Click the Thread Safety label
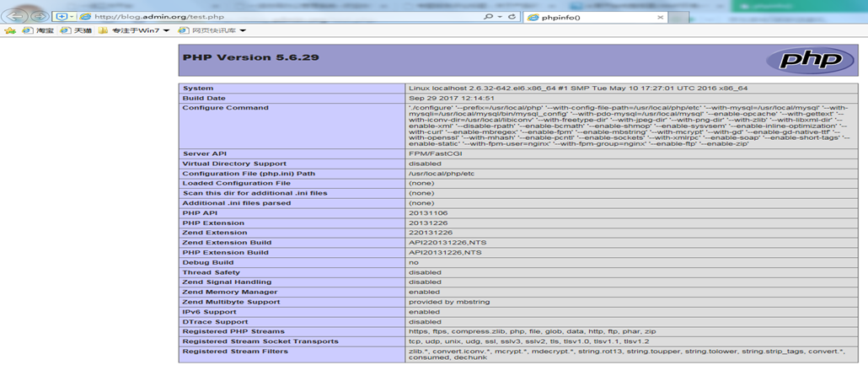868x365 pixels. pos(212,272)
